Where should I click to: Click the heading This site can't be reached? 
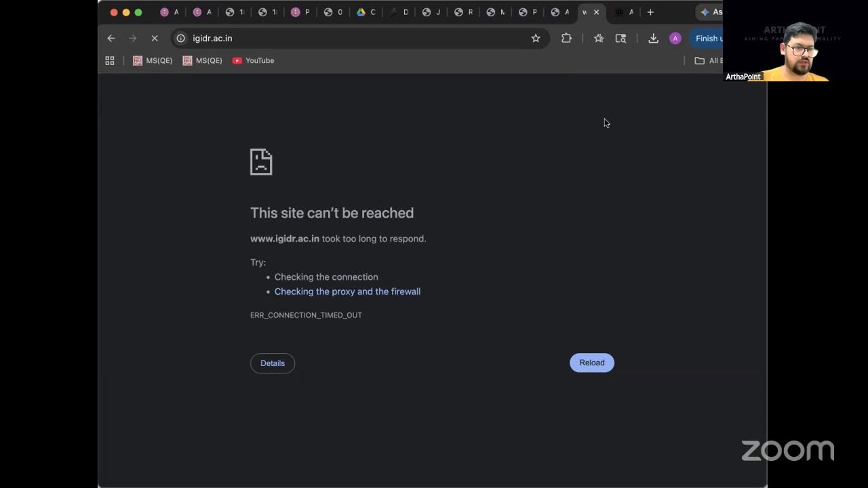pyautogui.click(x=332, y=213)
